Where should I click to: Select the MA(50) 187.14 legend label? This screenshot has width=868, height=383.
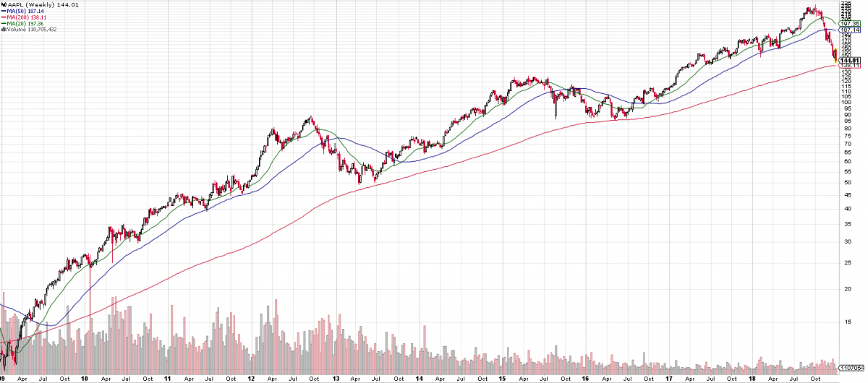[24, 12]
